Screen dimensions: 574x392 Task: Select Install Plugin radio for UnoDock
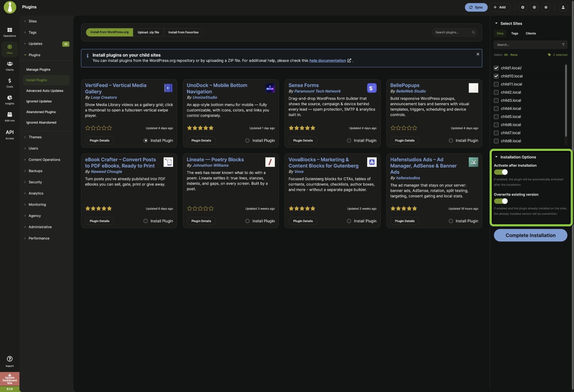247,140
